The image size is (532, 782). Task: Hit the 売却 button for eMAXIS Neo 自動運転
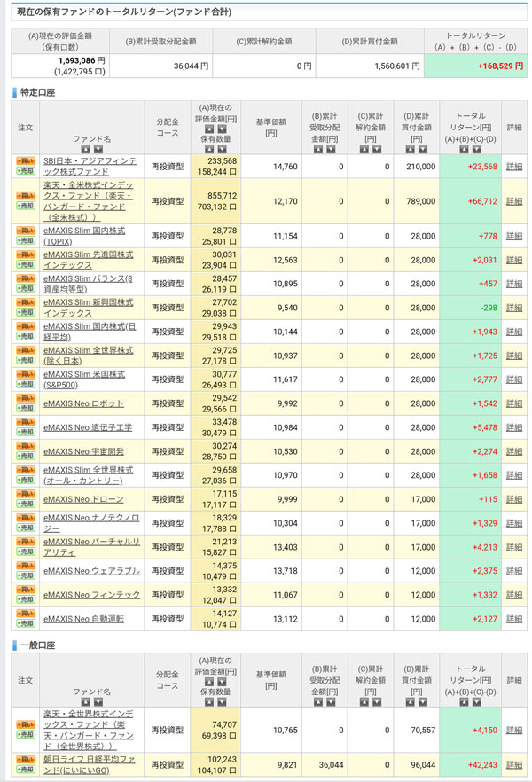tap(26, 624)
